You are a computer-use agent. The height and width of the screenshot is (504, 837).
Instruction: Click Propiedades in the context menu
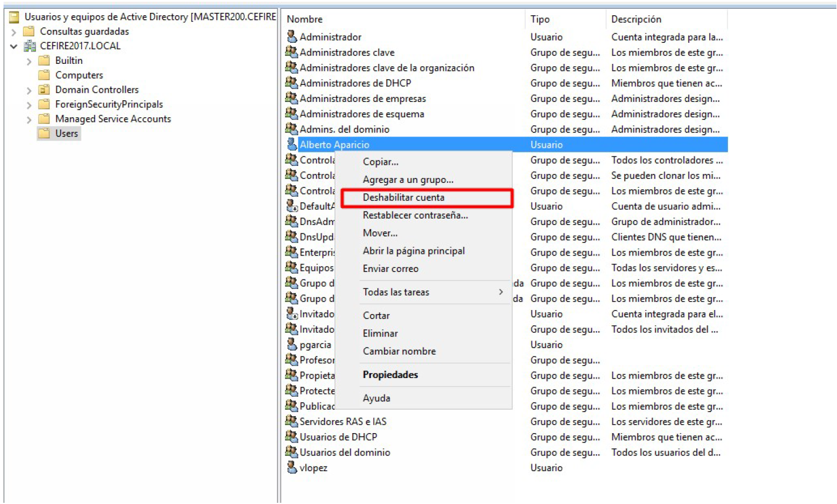point(390,374)
